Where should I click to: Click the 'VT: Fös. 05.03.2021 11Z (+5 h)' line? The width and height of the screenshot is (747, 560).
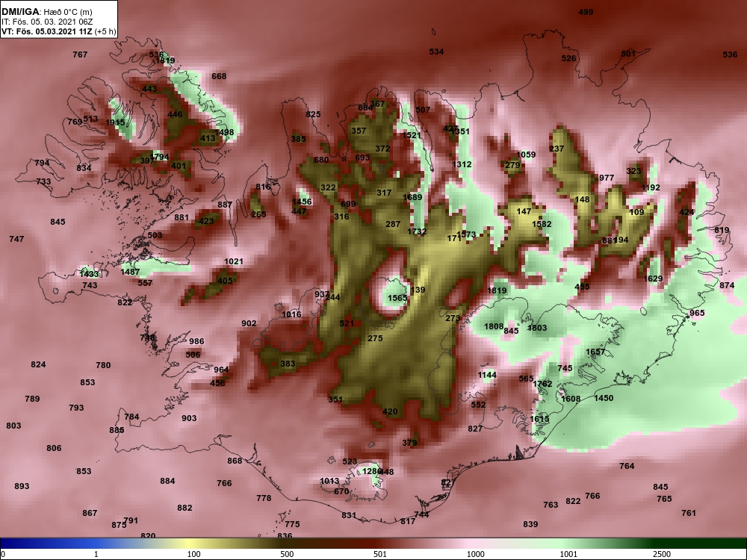click(58, 32)
